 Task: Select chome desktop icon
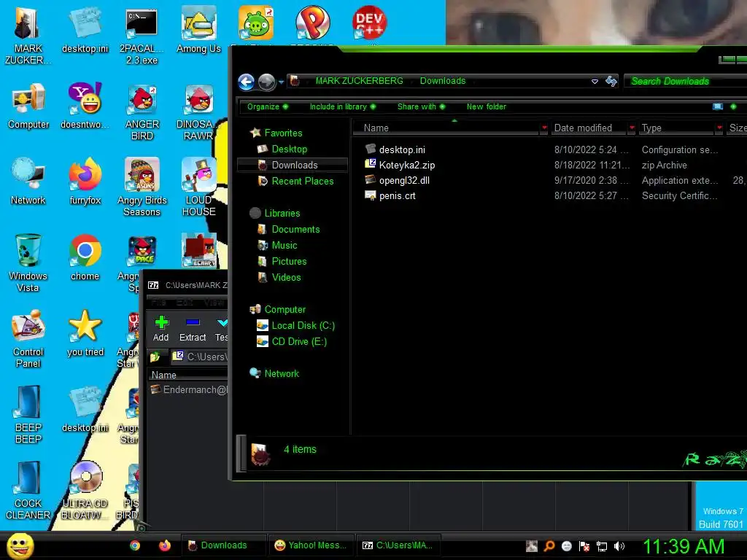85,257
